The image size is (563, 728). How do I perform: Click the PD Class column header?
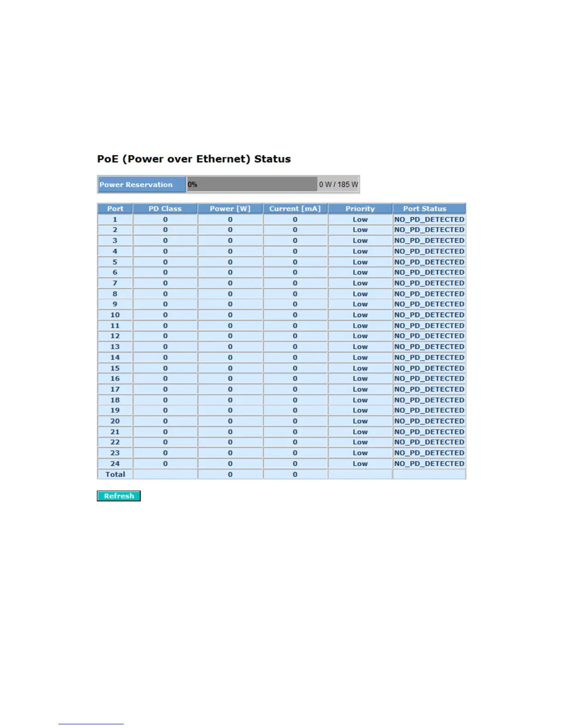[x=165, y=209]
